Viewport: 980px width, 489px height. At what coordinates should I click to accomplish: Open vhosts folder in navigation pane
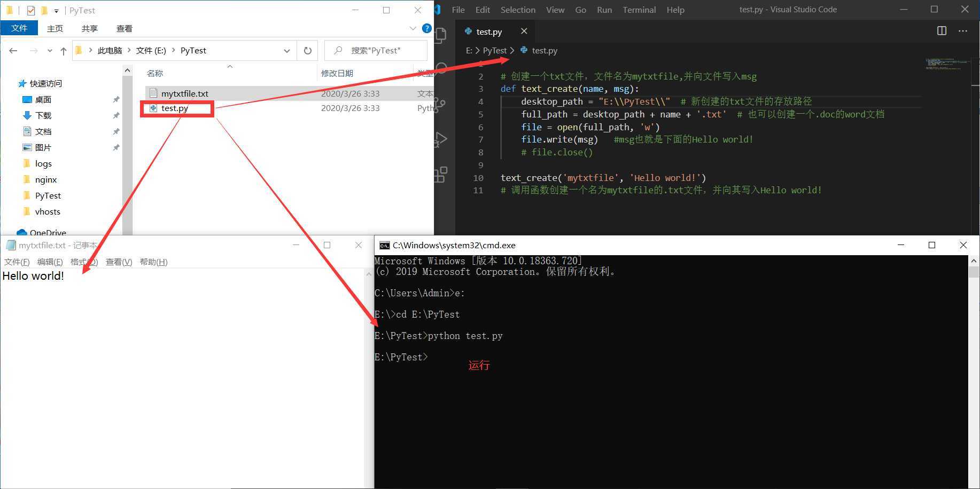click(x=48, y=211)
